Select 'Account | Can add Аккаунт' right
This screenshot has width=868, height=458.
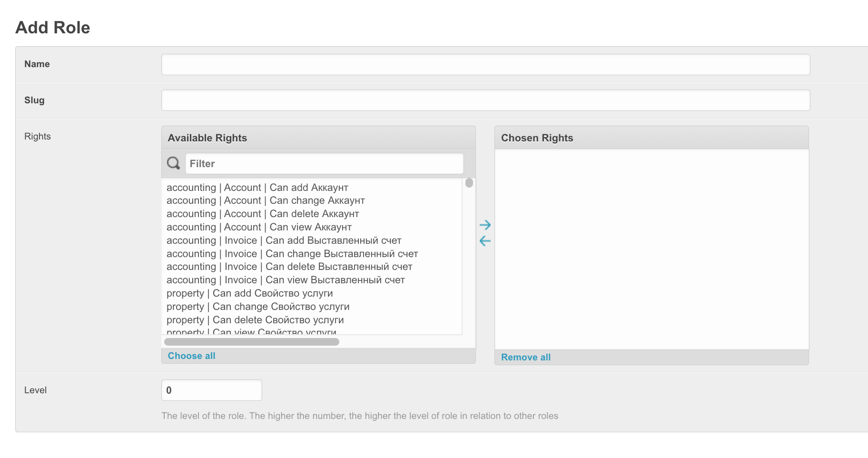[x=257, y=188]
